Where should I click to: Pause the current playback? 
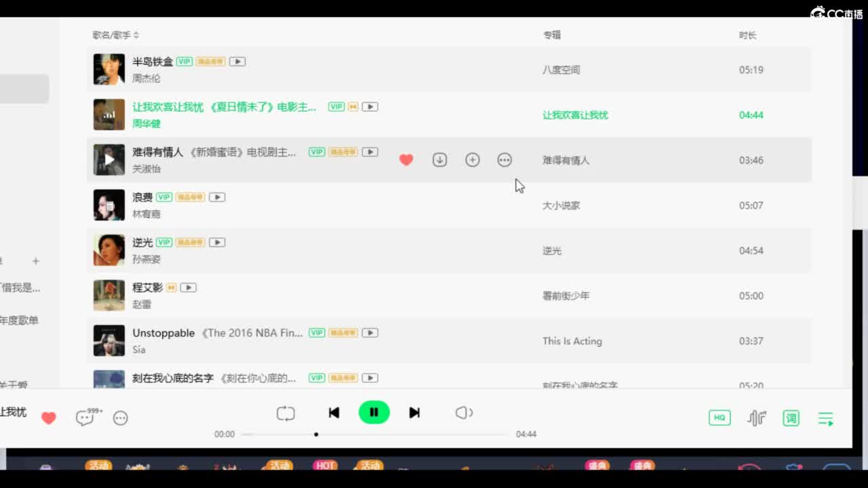click(374, 412)
